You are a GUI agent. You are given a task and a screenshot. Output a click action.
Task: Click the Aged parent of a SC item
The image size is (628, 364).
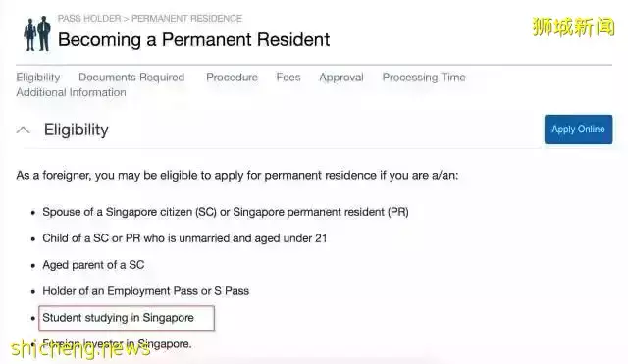click(93, 265)
